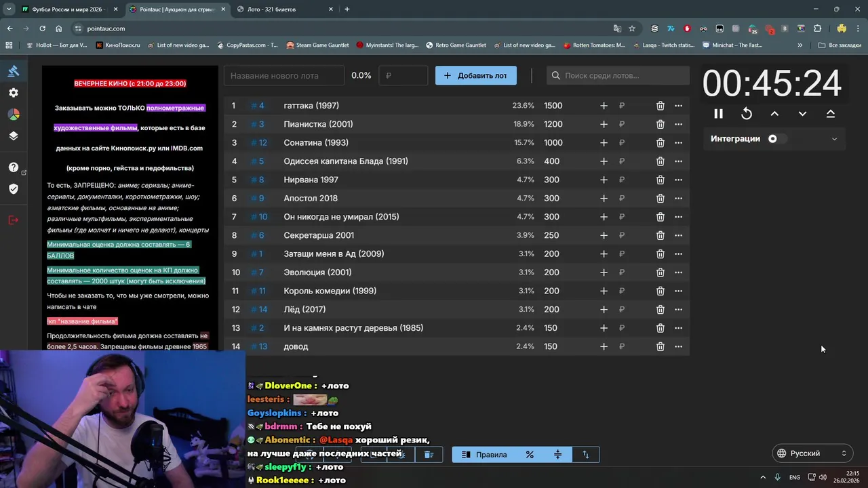Image resolution: width=868 pixels, height=488 pixels.
Task: Open the Все закладки bookmarks folder
Action: (839, 45)
